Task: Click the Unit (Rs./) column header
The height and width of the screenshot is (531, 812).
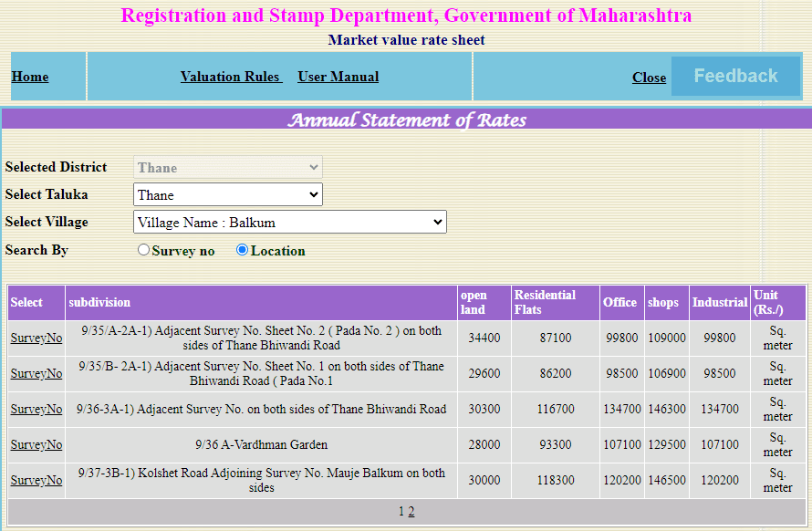Action: pyautogui.click(x=778, y=303)
